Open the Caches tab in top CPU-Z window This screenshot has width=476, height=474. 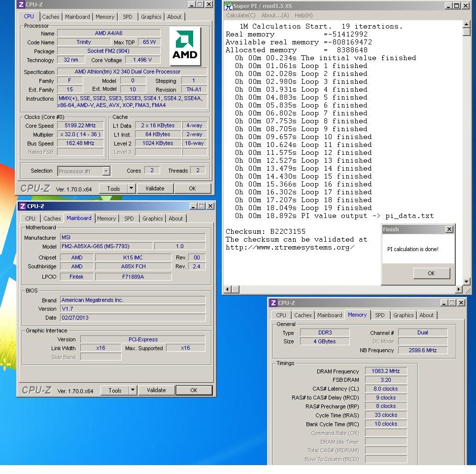(x=51, y=17)
